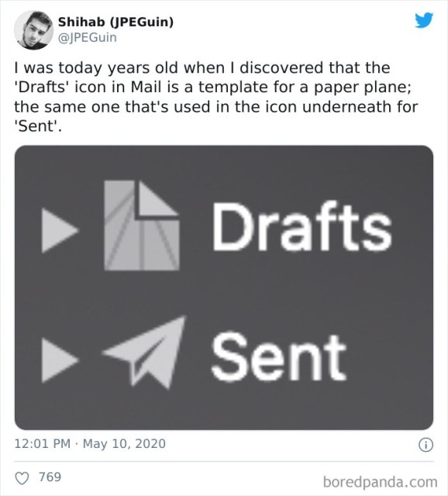Expand the Drafts disclosure triangle
This screenshot has height=496, width=448.
click(x=60, y=230)
